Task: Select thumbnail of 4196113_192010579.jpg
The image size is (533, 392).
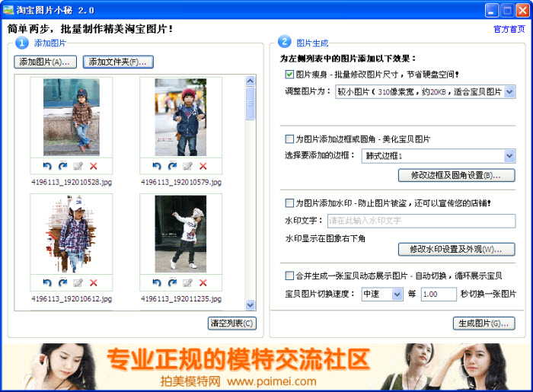Action: coord(181,117)
